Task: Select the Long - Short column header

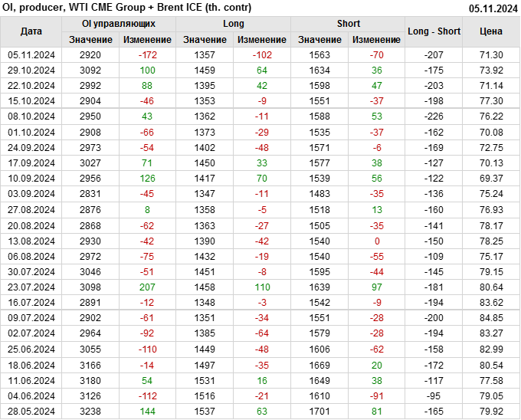Action: 434,31
